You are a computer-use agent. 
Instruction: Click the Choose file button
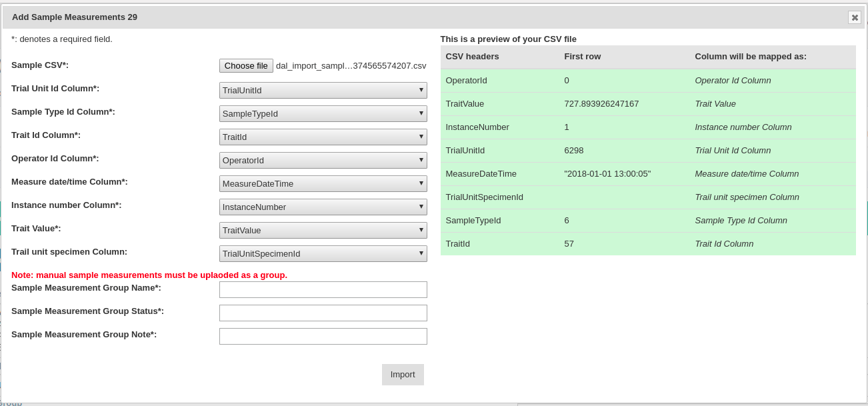click(x=246, y=66)
